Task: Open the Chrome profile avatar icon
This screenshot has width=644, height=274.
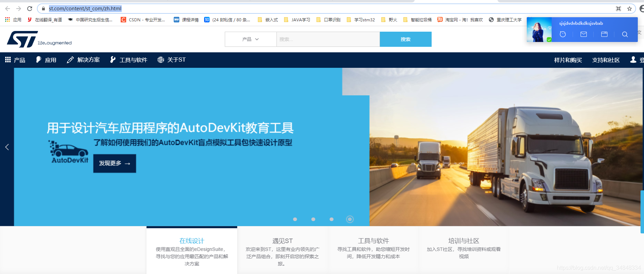Action: pyautogui.click(x=641, y=9)
